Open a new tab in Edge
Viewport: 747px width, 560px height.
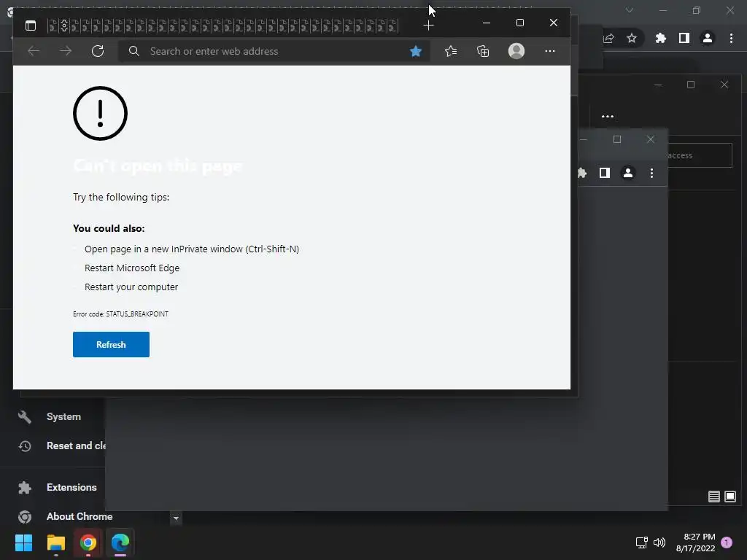tap(428, 26)
